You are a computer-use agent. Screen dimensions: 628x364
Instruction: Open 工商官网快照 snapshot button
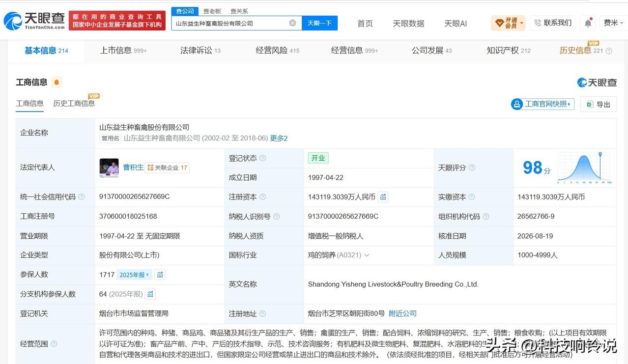542,104
